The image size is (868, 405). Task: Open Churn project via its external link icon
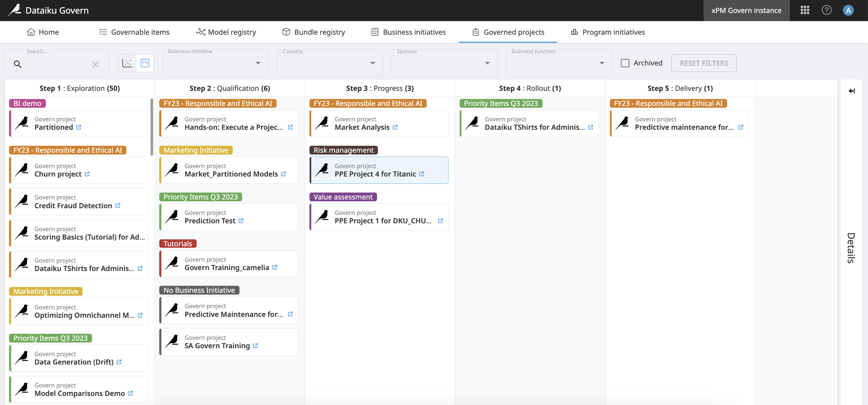coord(87,174)
